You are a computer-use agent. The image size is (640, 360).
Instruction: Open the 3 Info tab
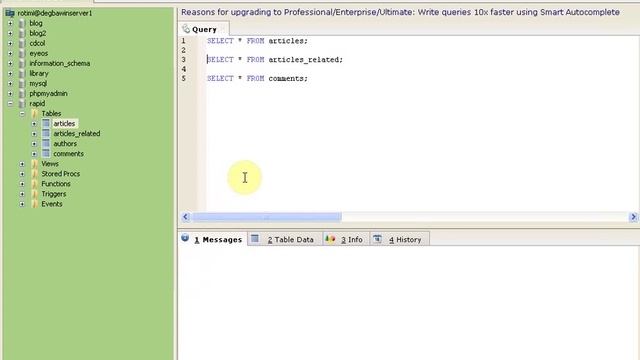coord(346,239)
